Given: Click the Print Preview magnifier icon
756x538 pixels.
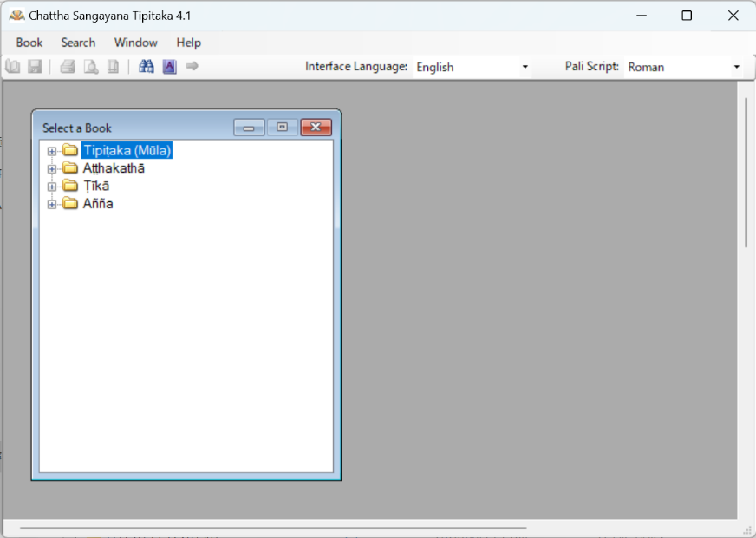Looking at the screenshot, I should click(x=91, y=67).
